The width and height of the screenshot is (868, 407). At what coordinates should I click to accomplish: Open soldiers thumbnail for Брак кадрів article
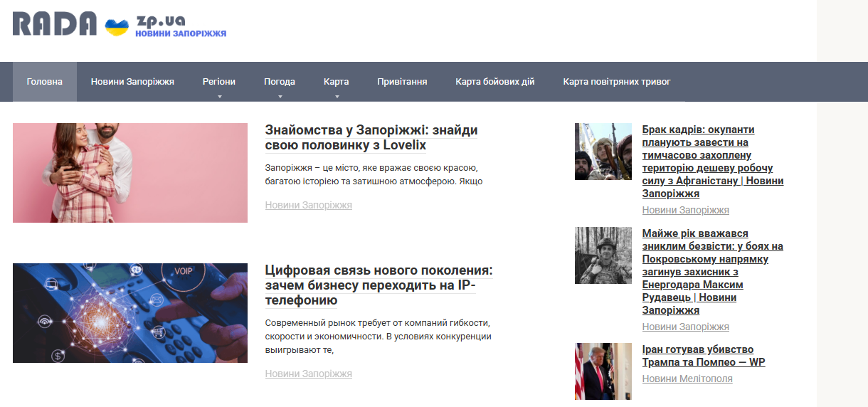(x=603, y=152)
